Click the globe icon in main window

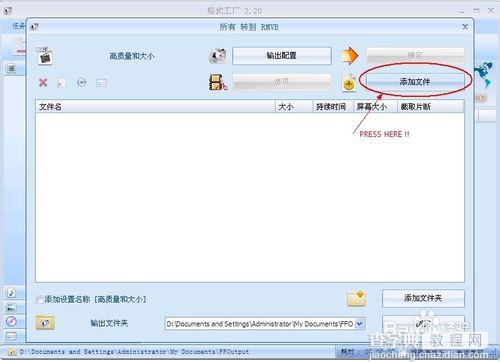pyautogui.click(x=483, y=74)
